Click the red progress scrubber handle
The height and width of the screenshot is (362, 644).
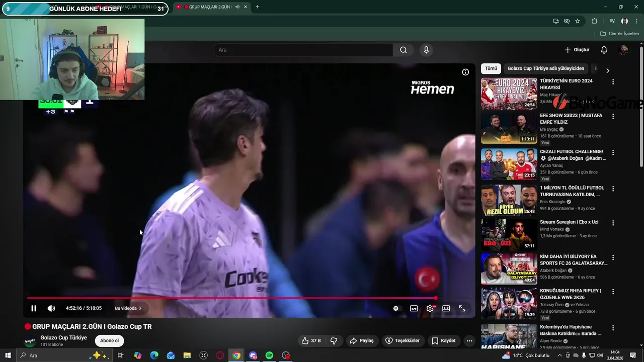click(x=436, y=298)
